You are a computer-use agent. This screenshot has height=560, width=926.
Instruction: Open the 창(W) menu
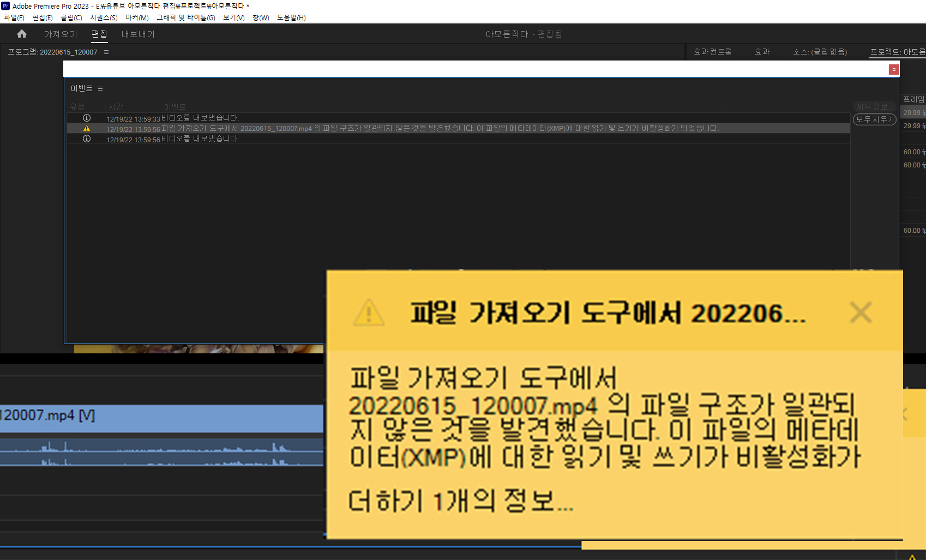[x=261, y=18]
